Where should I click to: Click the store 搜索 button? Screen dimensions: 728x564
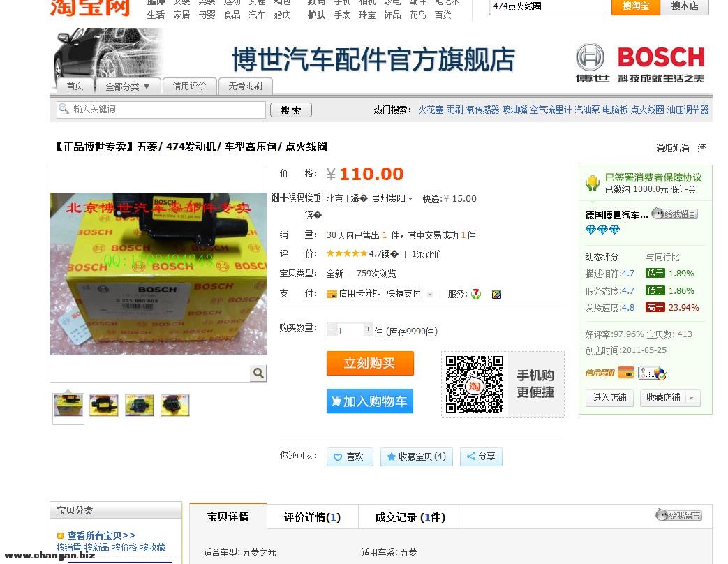click(290, 110)
